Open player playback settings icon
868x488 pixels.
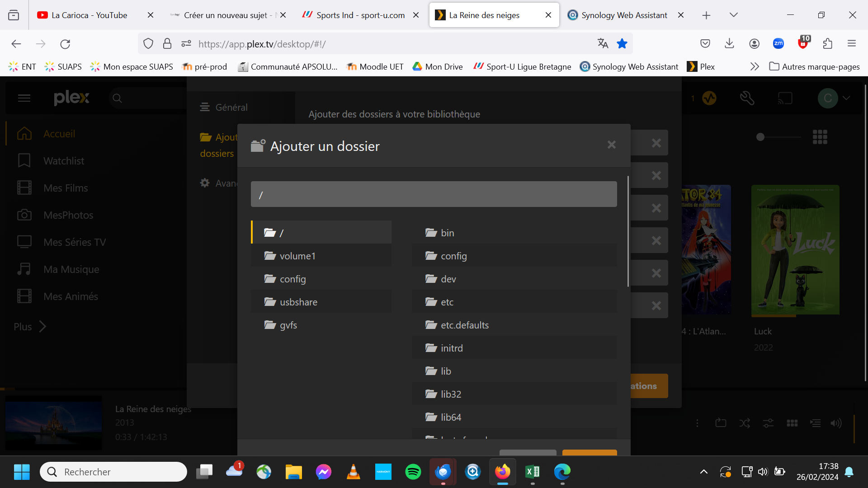[x=768, y=423]
